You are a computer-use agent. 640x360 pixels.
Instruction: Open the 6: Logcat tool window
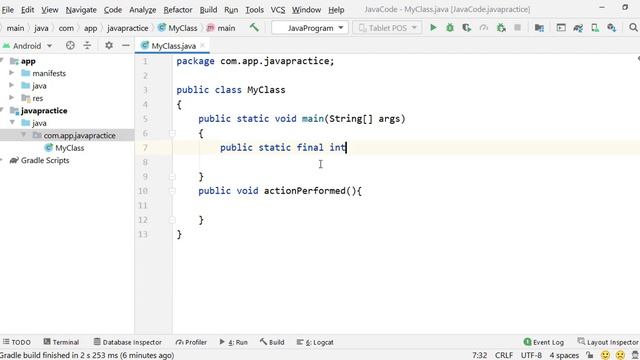(x=315, y=342)
